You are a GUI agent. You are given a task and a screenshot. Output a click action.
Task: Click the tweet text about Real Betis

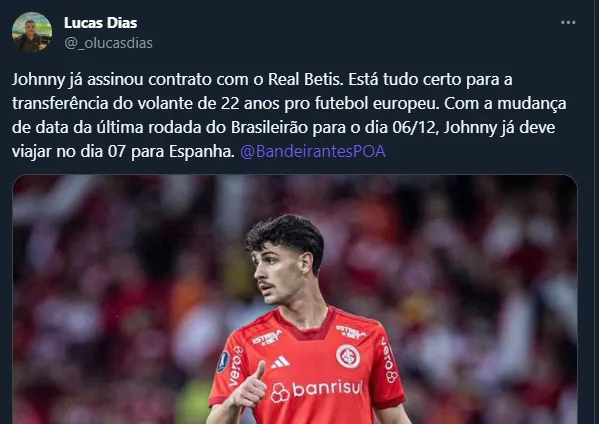289,115
